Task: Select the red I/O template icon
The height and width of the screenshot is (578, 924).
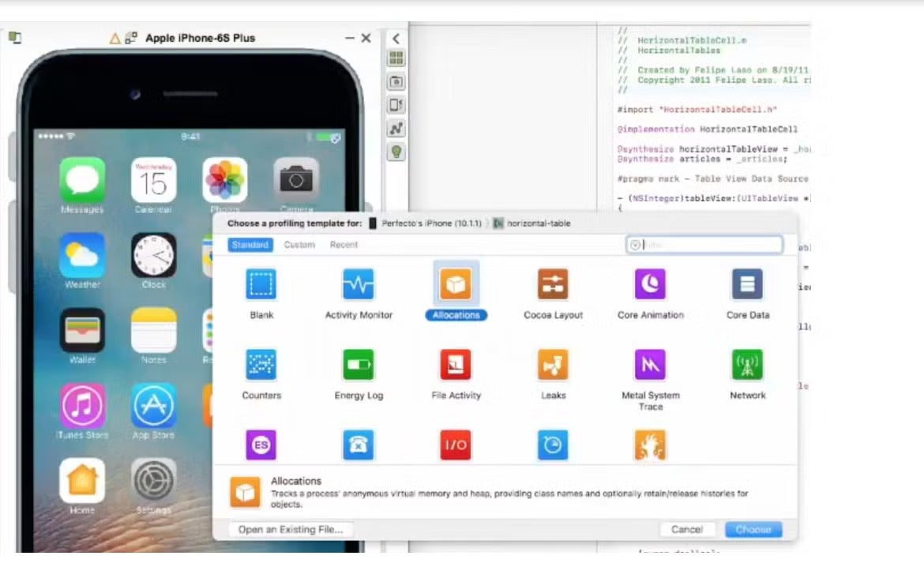Action: [456, 445]
